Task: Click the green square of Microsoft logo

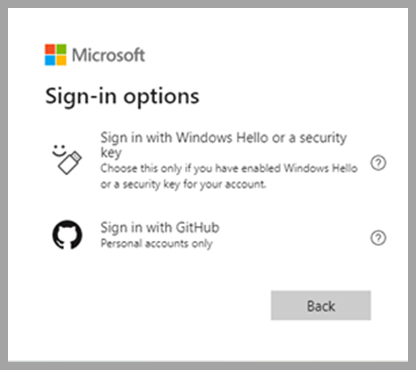Action: 61,49
